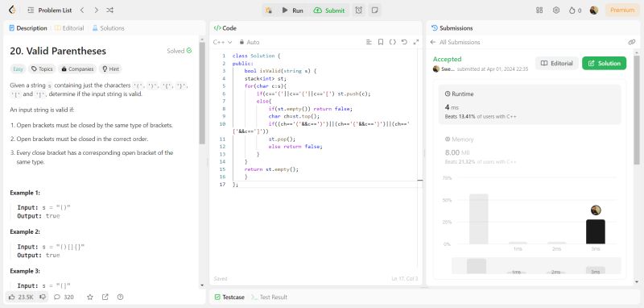Image resolution: width=644 pixels, height=308 pixels.
Task: Switch to the Editorial tab
Action: (69, 28)
